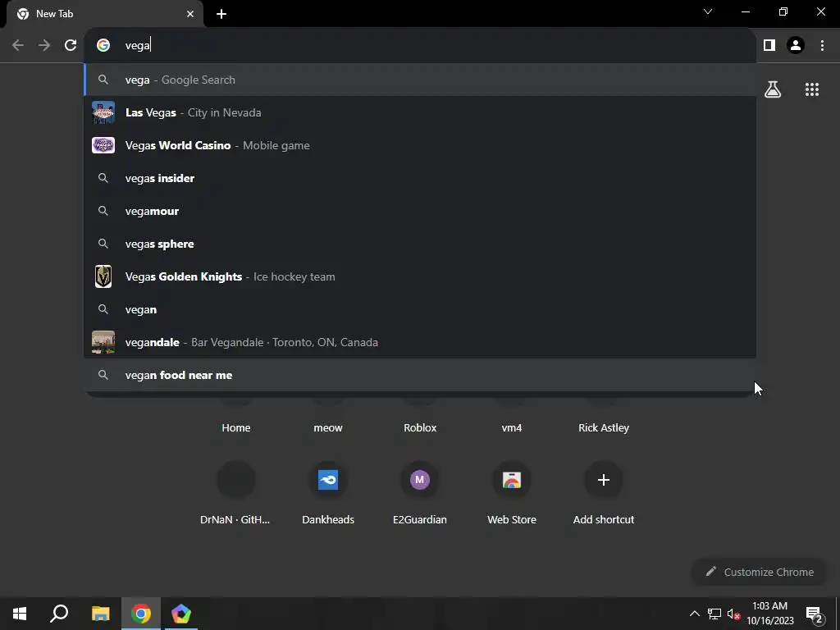Image resolution: width=840 pixels, height=630 pixels.
Task: Click the browser back arrow
Action: (x=18, y=45)
